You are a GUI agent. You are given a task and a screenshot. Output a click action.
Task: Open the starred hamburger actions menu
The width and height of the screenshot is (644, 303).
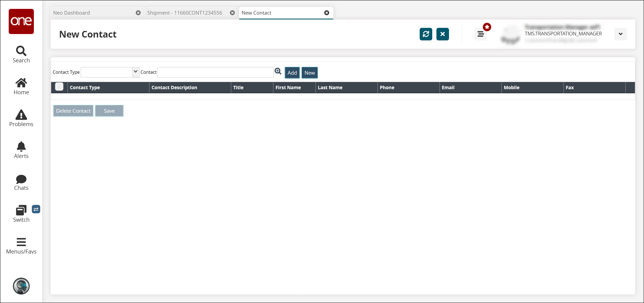pyautogui.click(x=480, y=34)
